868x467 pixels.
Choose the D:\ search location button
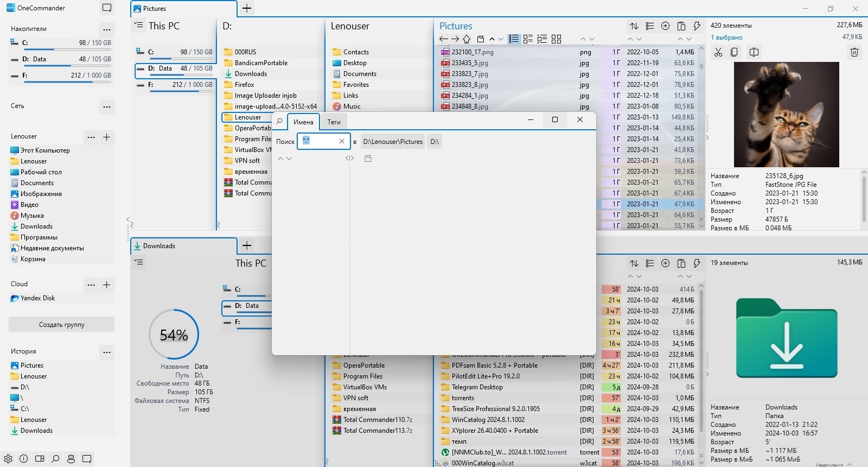click(435, 142)
